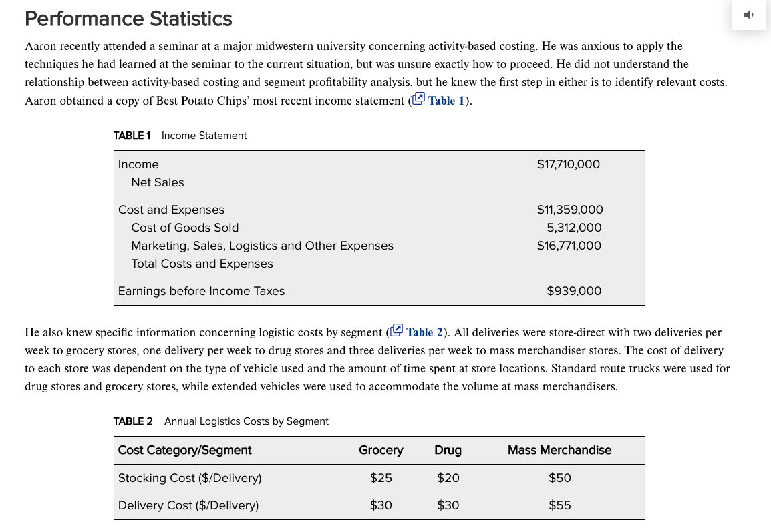Open the Table 1 link
Image resolution: width=771 pixels, height=532 pixels.
coord(446,101)
